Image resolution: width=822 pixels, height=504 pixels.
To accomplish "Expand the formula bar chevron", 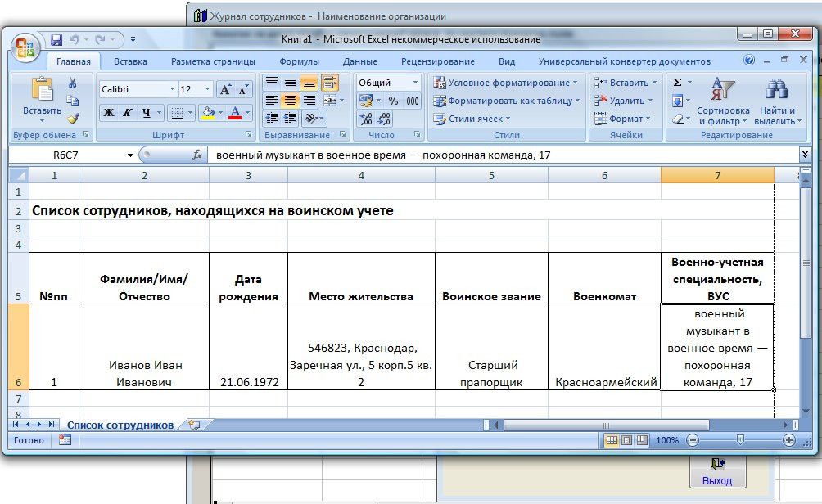I will (805, 154).
